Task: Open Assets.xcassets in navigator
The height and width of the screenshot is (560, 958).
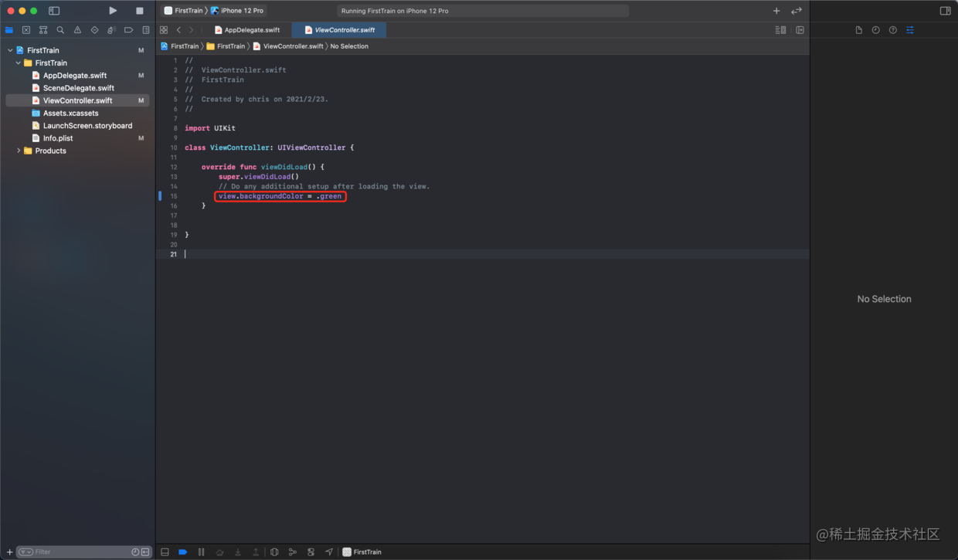Action: tap(77, 113)
